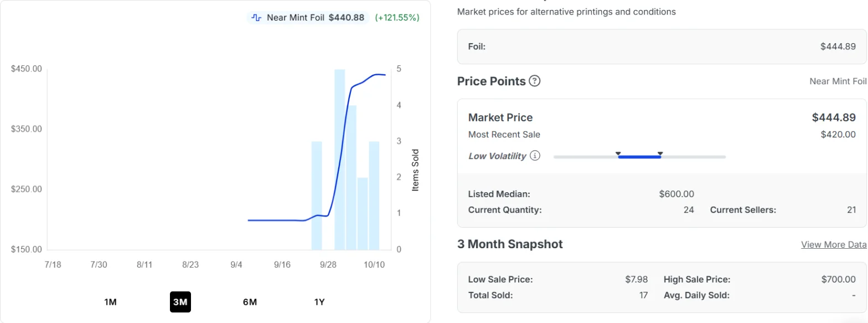Click the blue volatility range bar
868x323 pixels.
point(639,157)
